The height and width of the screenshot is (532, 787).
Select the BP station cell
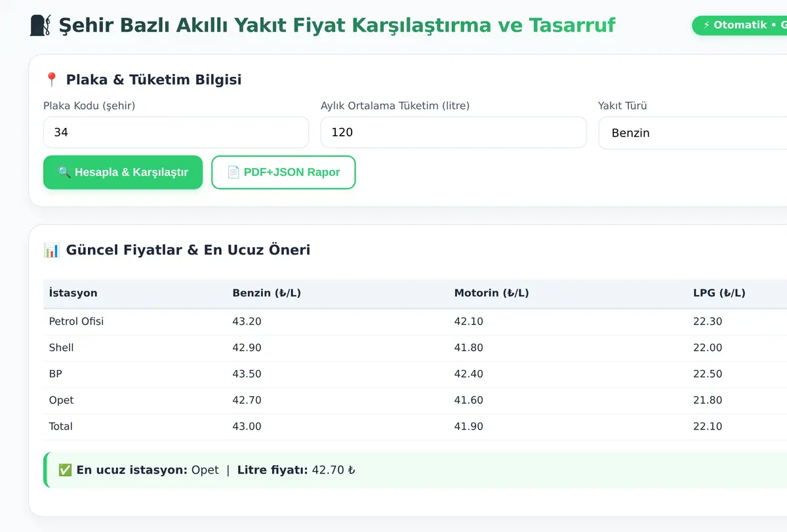(x=55, y=374)
